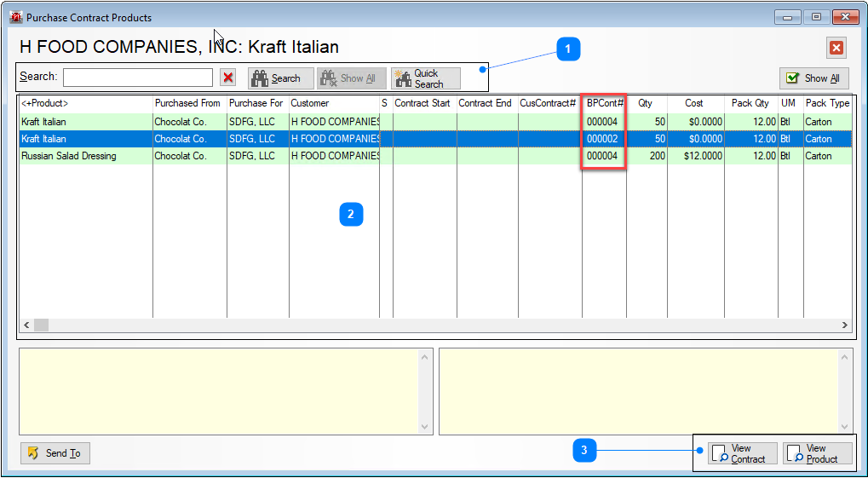
Task: Click the Pack Type column header
Action: tap(828, 103)
